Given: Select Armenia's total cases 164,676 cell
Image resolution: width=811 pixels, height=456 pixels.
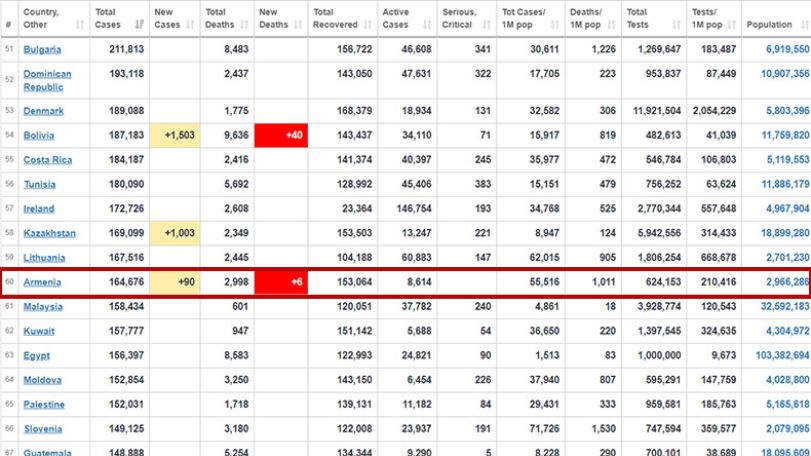Looking at the screenshot, I should point(120,282).
